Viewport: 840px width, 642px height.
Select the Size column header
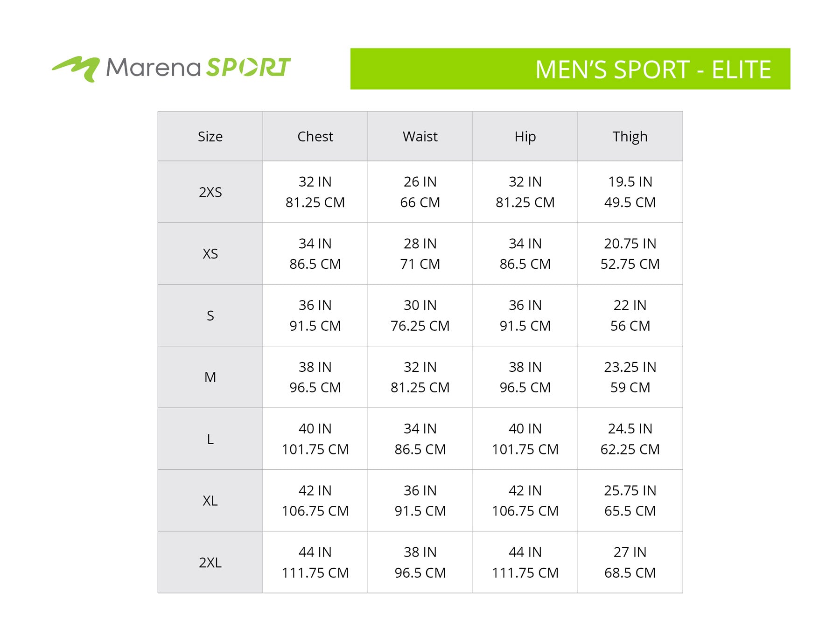pyautogui.click(x=210, y=137)
